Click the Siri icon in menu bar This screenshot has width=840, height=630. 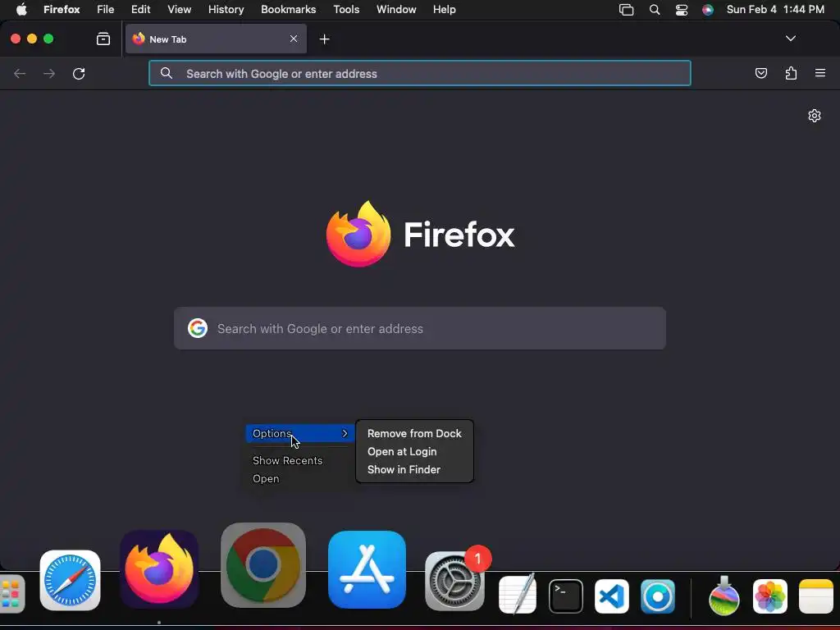[708, 10]
